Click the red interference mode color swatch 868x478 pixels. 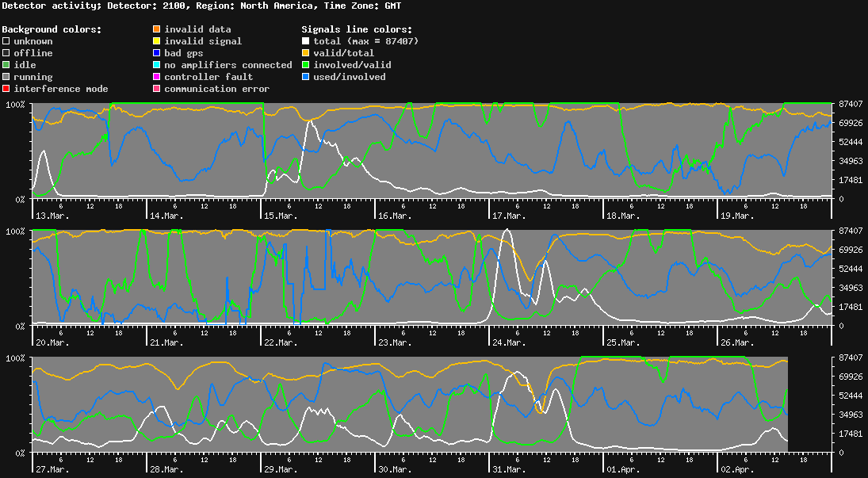pos(6,89)
